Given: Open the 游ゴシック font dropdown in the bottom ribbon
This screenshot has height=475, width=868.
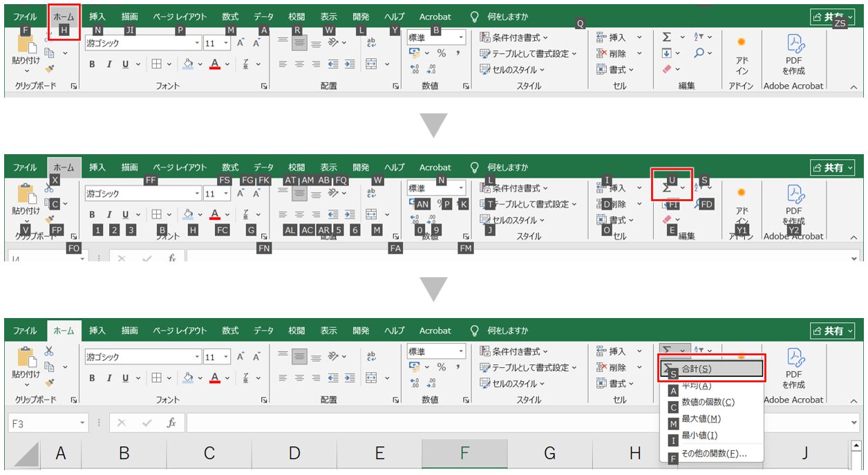Looking at the screenshot, I should tap(198, 357).
